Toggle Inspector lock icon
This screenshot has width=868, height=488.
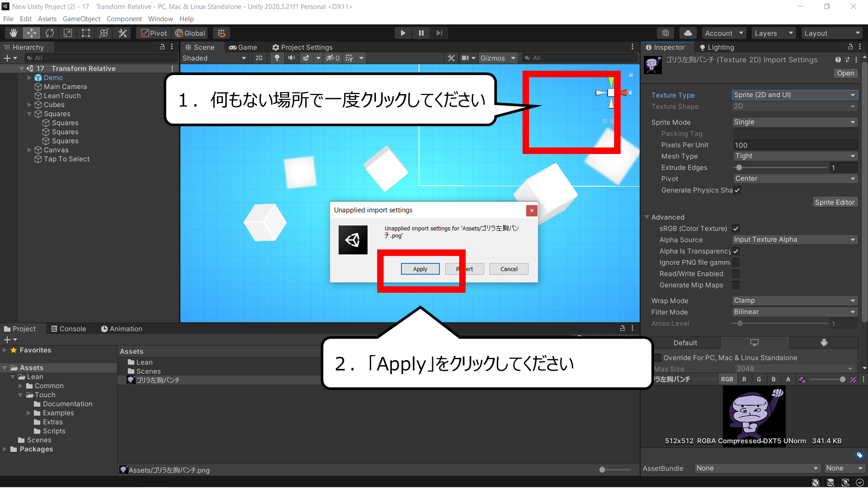click(850, 47)
